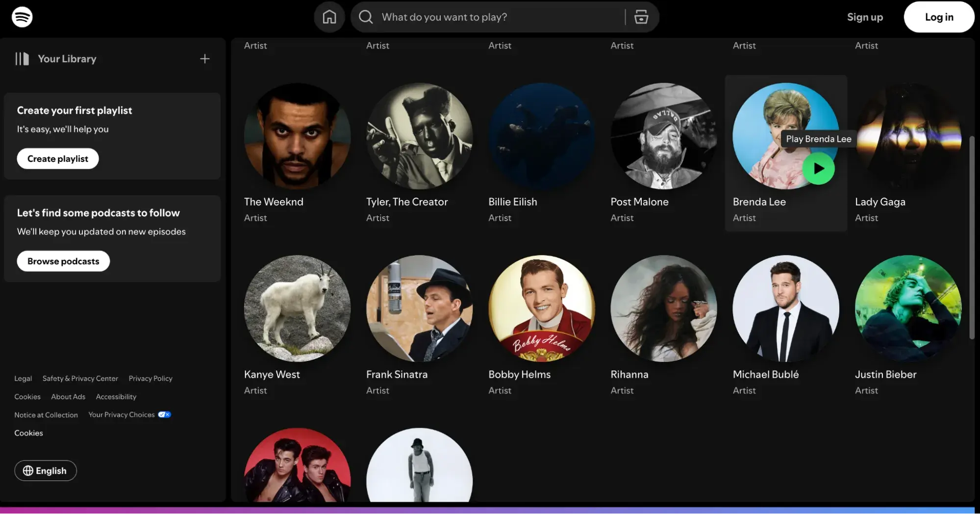Open the artist photo with white background figure

(420, 465)
